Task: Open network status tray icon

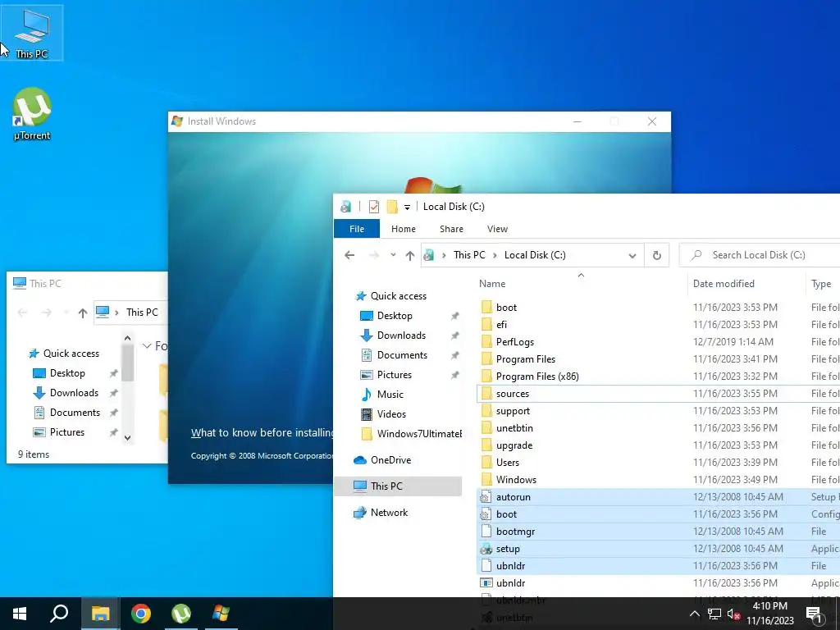Action: point(714,614)
